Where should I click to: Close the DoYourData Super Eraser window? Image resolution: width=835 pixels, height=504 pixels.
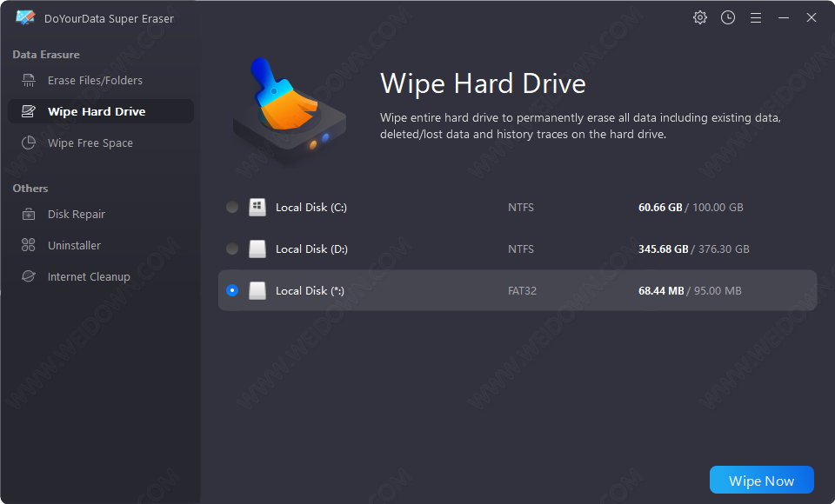click(x=811, y=17)
